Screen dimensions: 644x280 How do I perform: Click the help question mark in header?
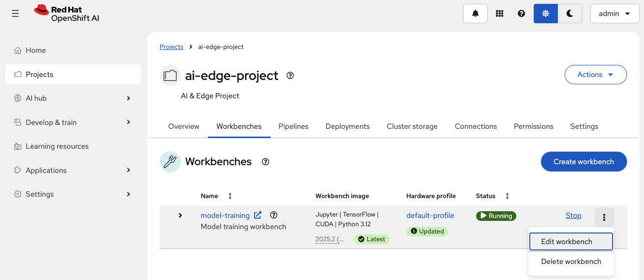[521, 14]
